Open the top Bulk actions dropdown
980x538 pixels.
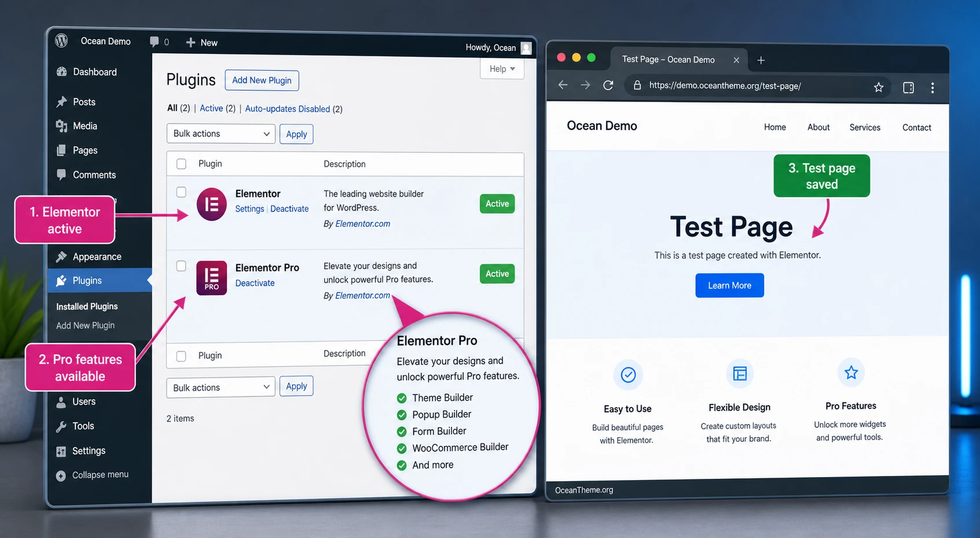tap(221, 134)
